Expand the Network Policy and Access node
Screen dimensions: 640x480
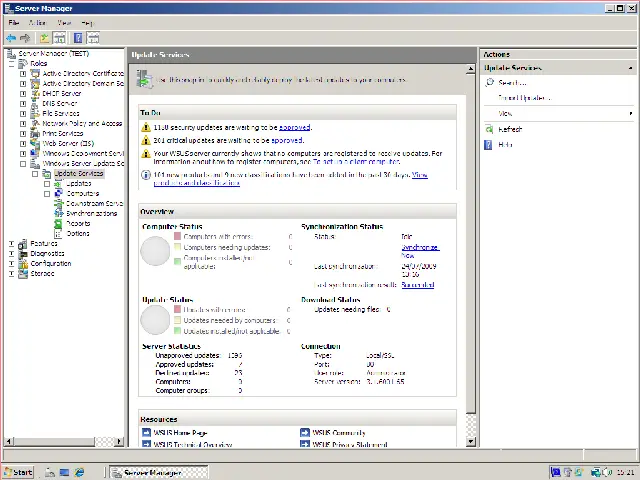pyautogui.click(x=23, y=124)
